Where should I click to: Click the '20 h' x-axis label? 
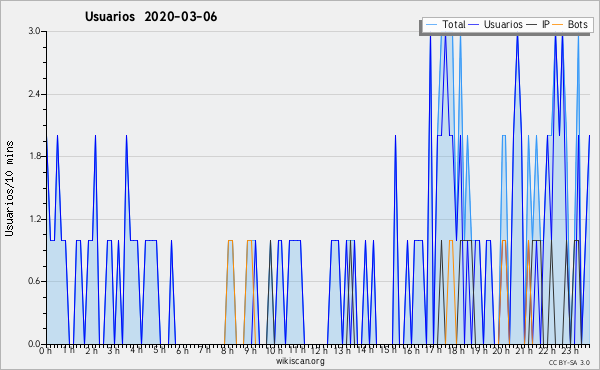coord(502,351)
